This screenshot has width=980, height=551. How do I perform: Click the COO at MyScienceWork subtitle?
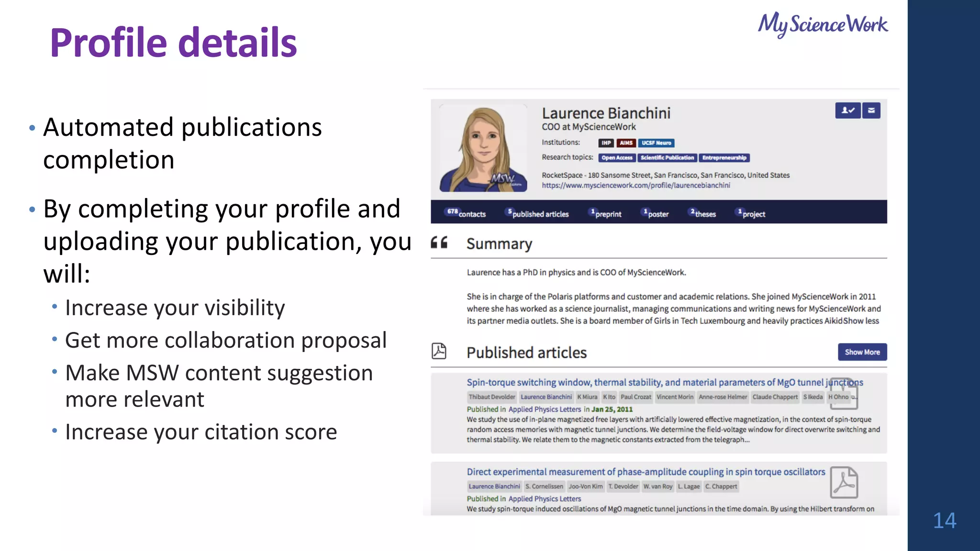(x=589, y=127)
